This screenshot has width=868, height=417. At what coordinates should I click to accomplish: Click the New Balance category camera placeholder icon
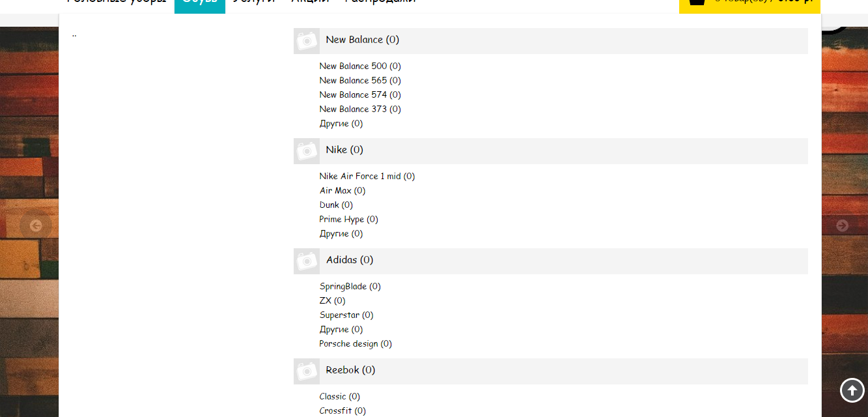pyautogui.click(x=307, y=40)
